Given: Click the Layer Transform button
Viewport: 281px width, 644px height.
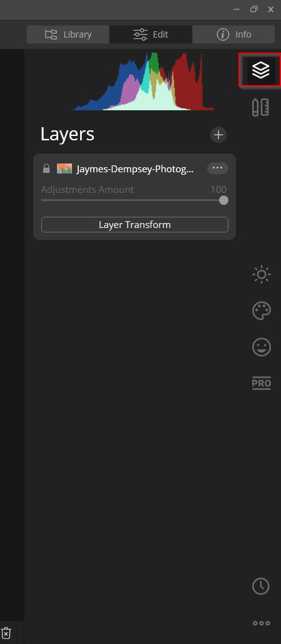Looking at the screenshot, I should click(x=135, y=225).
